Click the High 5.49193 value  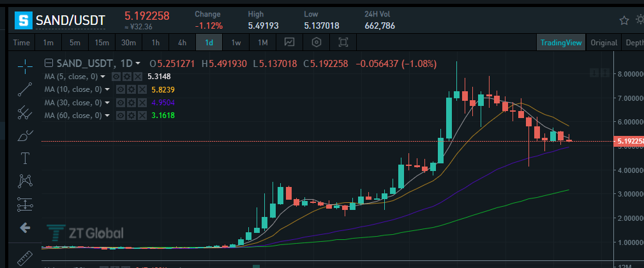tap(263, 26)
